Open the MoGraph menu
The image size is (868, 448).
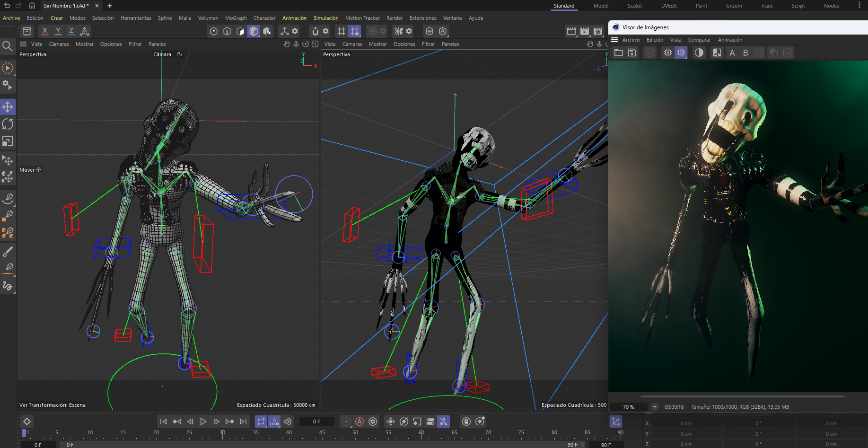pos(236,18)
